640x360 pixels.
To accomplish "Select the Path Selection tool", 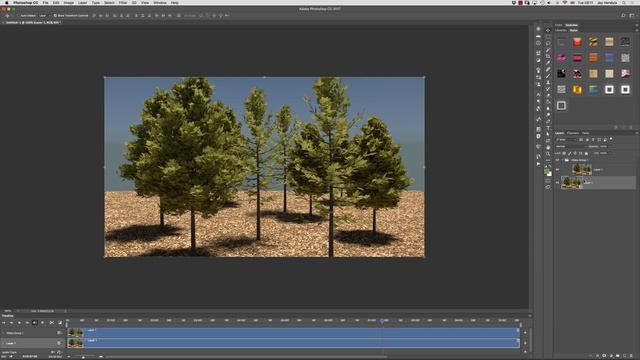I will point(548,134).
